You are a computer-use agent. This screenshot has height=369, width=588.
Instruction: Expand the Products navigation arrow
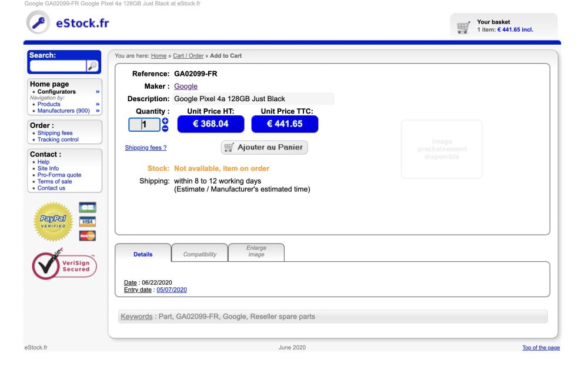pyautogui.click(x=98, y=104)
